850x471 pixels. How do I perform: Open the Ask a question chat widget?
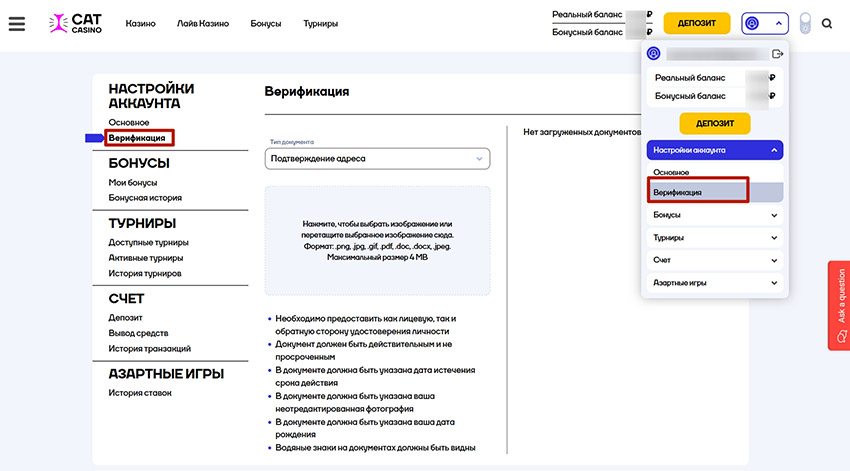click(839, 305)
